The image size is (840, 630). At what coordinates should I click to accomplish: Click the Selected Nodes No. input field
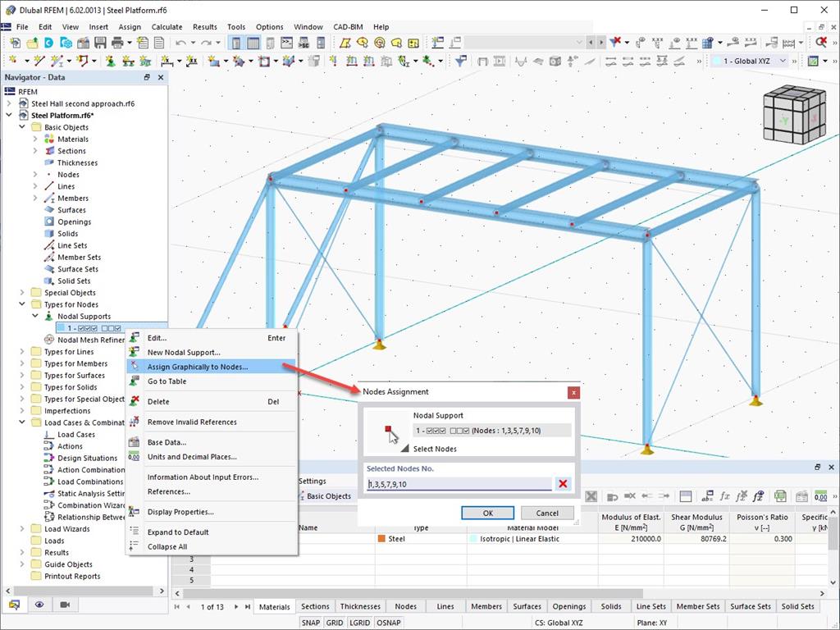pos(459,484)
